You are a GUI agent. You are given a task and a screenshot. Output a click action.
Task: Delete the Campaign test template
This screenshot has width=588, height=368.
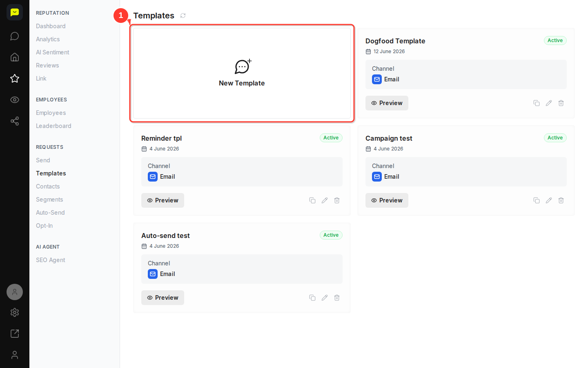click(x=561, y=200)
